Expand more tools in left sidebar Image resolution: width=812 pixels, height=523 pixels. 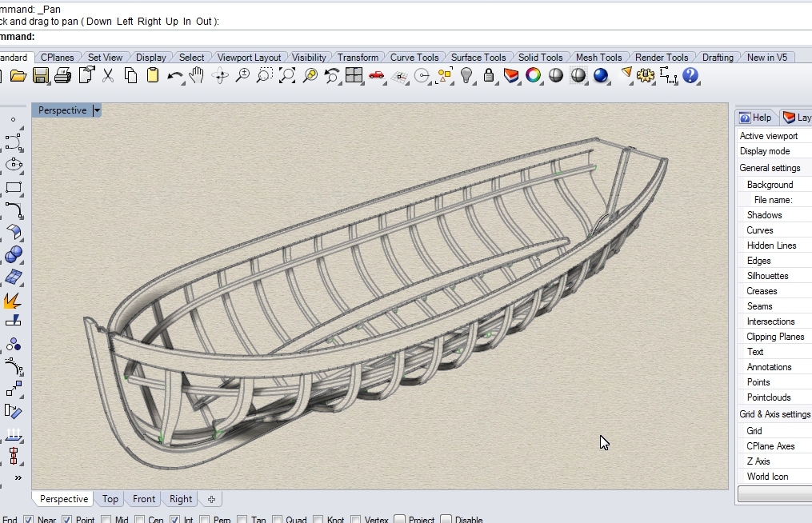click(18, 477)
